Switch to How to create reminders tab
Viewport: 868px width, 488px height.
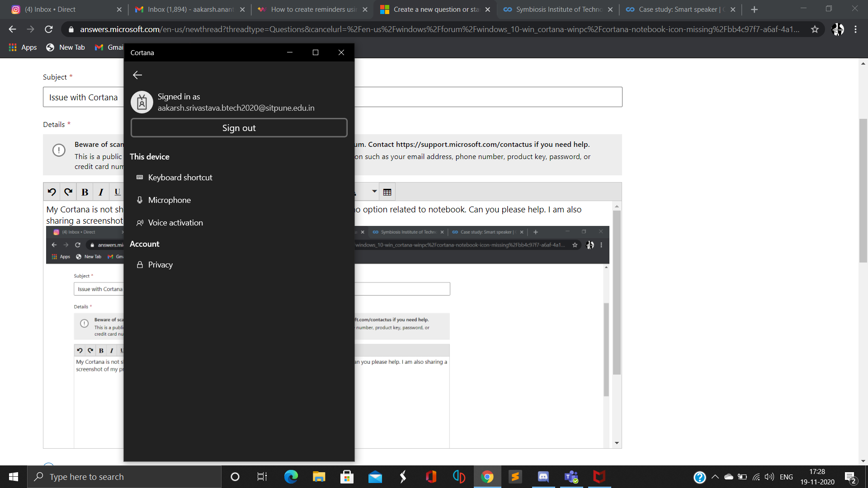pyautogui.click(x=313, y=9)
